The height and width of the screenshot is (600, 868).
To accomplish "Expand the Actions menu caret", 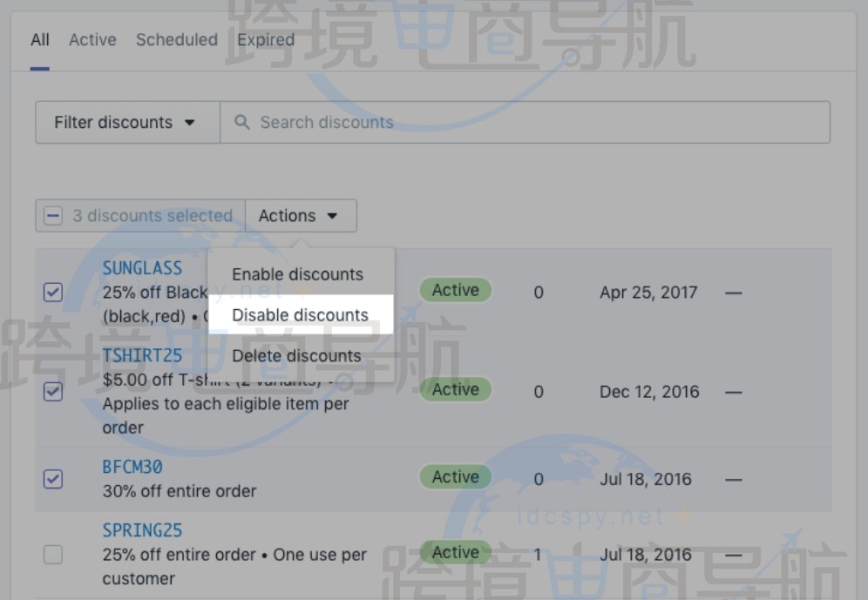I will click(x=331, y=215).
